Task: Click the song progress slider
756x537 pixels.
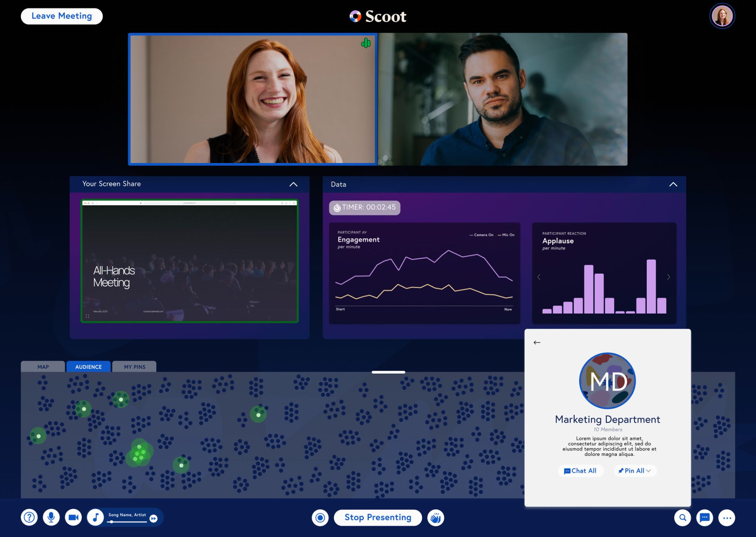Action: click(127, 522)
